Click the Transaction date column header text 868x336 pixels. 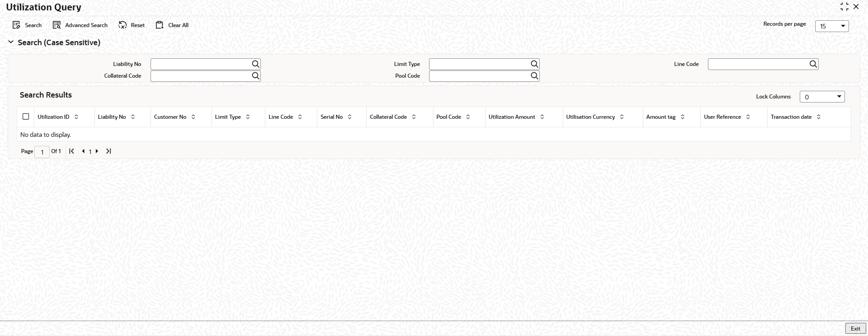pyautogui.click(x=791, y=117)
